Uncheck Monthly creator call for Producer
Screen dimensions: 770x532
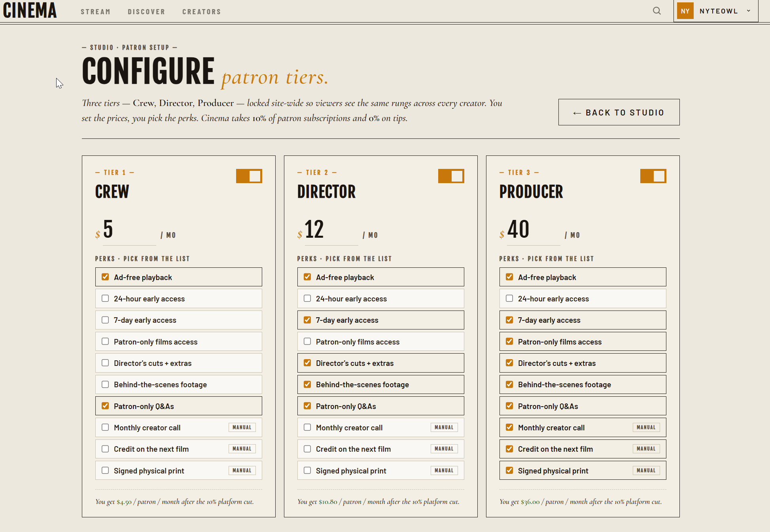(509, 427)
